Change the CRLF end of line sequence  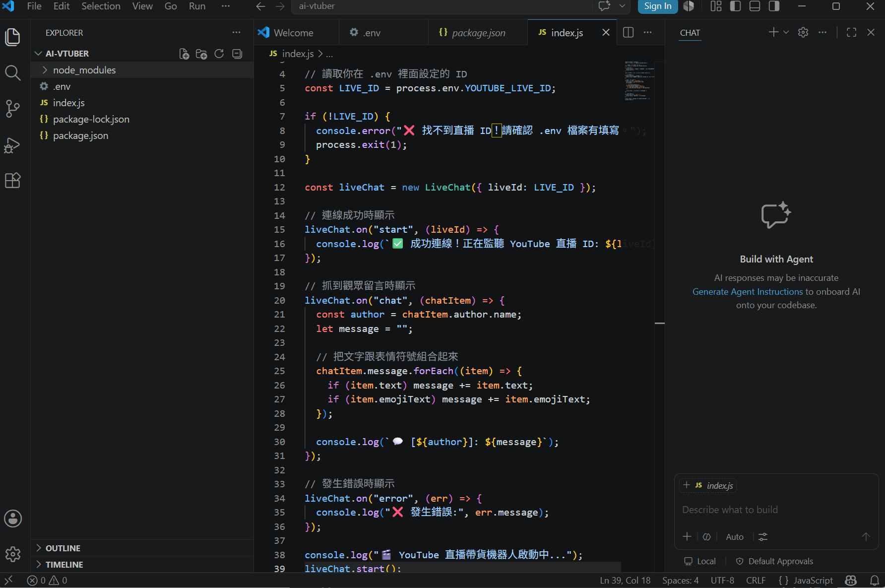coord(756,581)
